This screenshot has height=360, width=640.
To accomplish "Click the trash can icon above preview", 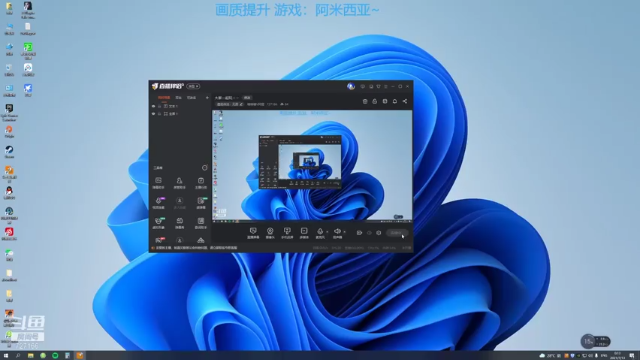I will pos(365,101).
